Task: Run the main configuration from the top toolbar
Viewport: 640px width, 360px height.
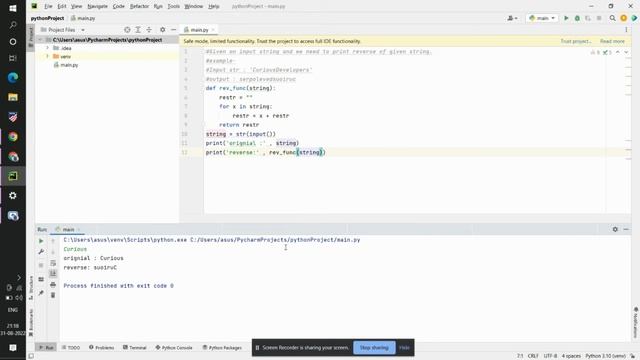Action: click(x=566, y=18)
